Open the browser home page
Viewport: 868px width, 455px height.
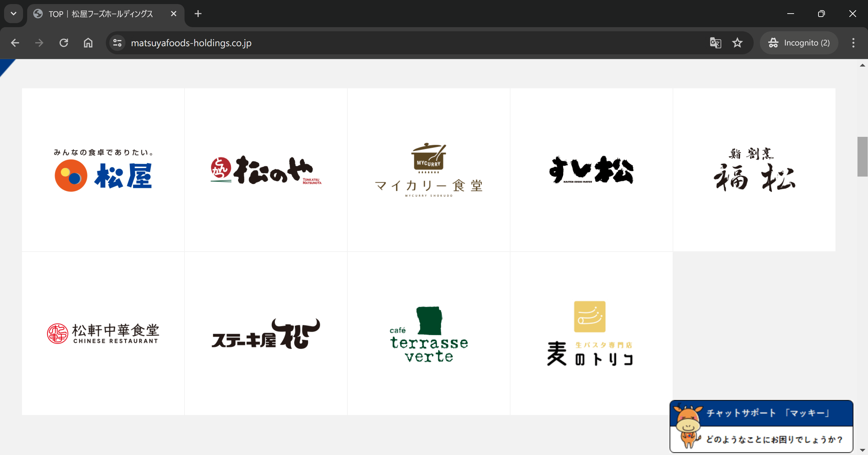coord(88,43)
